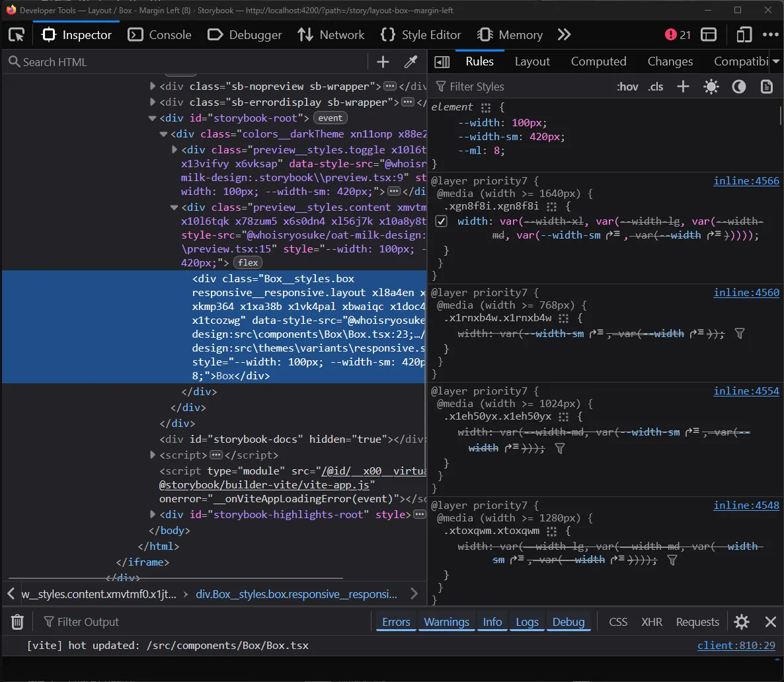Image resolution: width=784 pixels, height=682 pixels.
Task: Open the inline:4566 stylesheet link
Action: click(746, 180)
